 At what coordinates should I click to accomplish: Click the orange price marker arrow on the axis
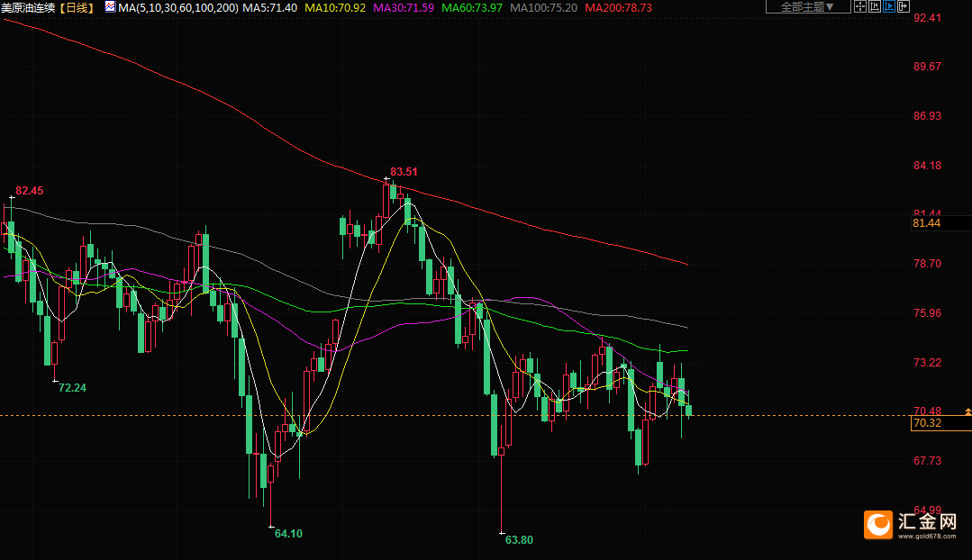(x=967, y=411)
